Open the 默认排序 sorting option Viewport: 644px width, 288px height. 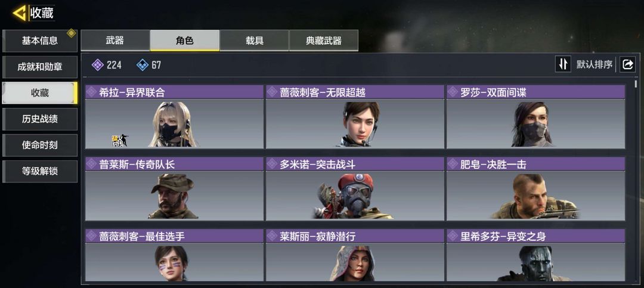click(x=594, y=64)
